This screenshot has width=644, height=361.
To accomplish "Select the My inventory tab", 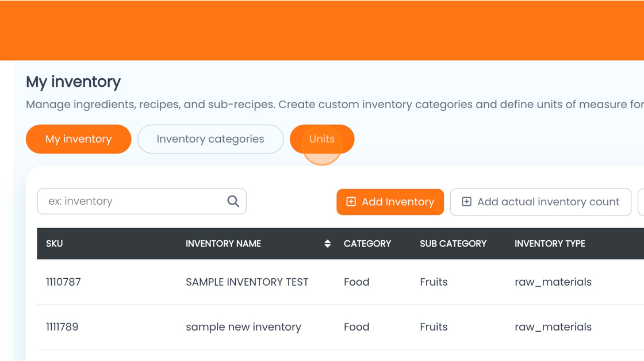I will [78, 139].
